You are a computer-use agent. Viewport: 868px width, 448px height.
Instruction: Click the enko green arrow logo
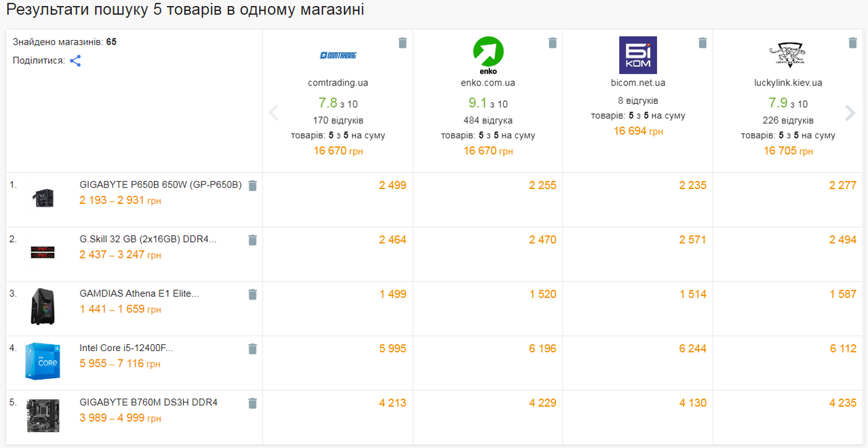point(488,56)
